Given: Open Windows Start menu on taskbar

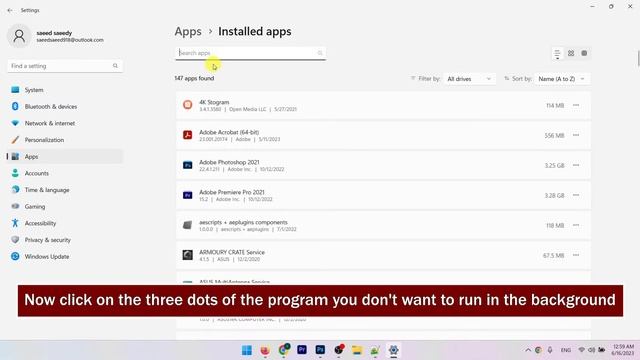Looking at the screenshot, I should [247, 350].
